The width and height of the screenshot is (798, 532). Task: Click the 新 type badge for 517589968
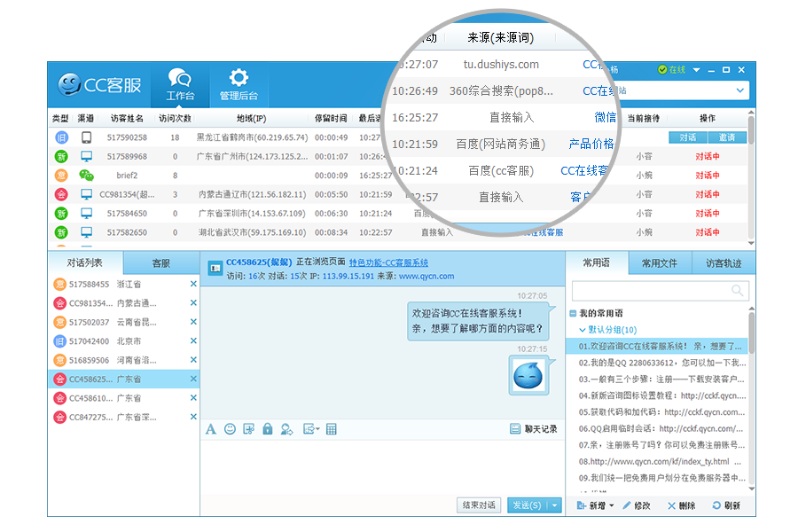click(x=61, y=156)
